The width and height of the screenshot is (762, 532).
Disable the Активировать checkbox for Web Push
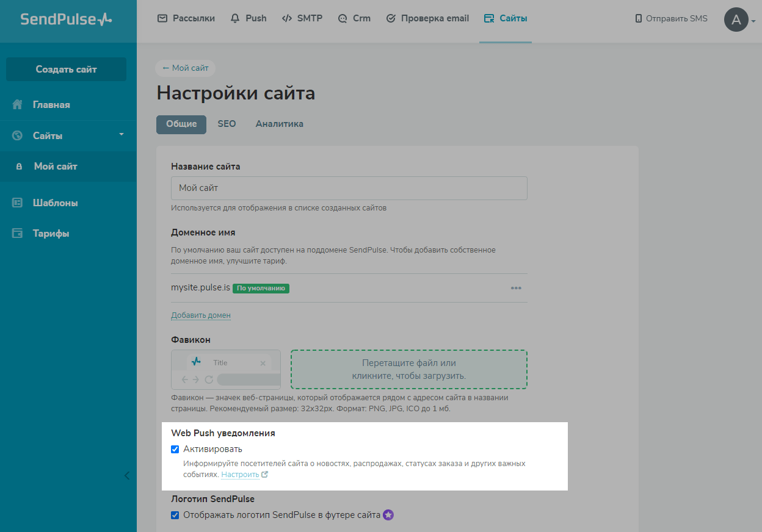click(175, 449)
